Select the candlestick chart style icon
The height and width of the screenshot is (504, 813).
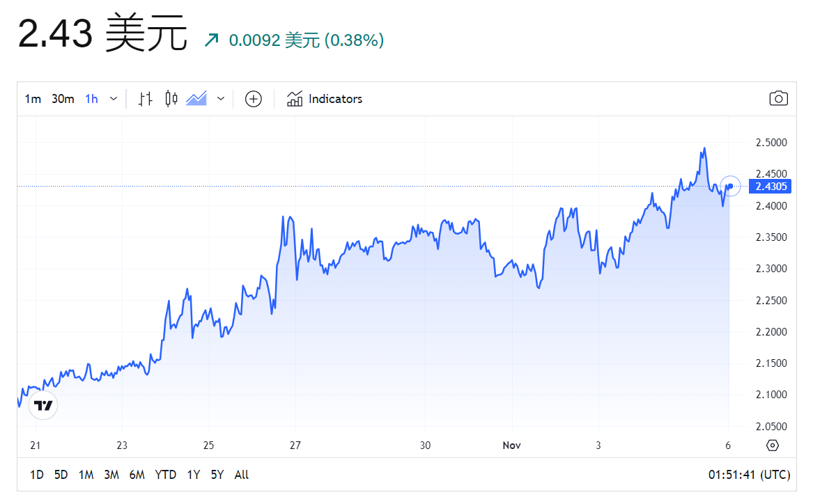pyautogui.click(x=171, y=99)
